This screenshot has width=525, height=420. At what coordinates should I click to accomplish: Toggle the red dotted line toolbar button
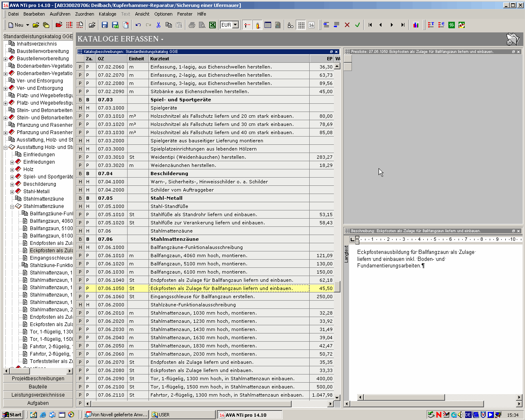tap(247, 25)
